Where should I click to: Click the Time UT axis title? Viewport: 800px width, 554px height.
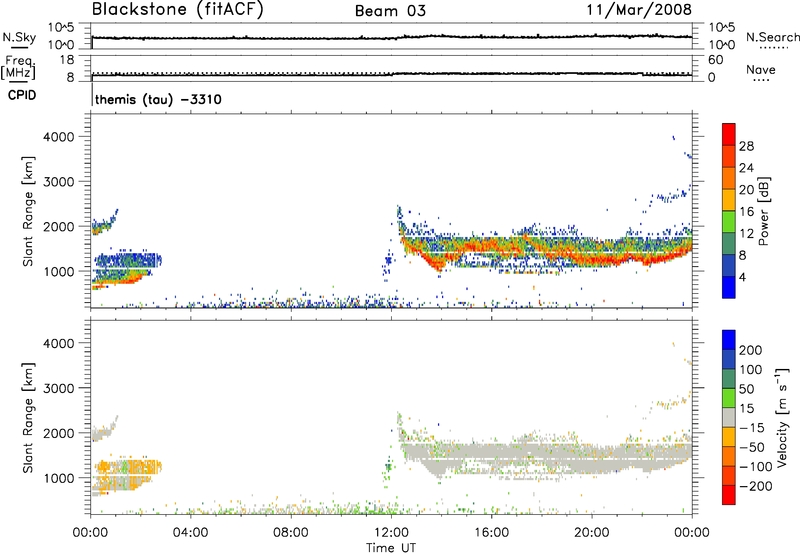pos(391,548)
